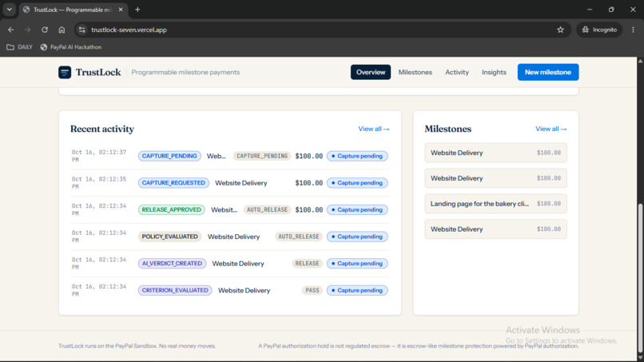Click timestamp Oct 16, 02:12:35 PM
This screenshot has height=362, width=644.
point(99,183)
